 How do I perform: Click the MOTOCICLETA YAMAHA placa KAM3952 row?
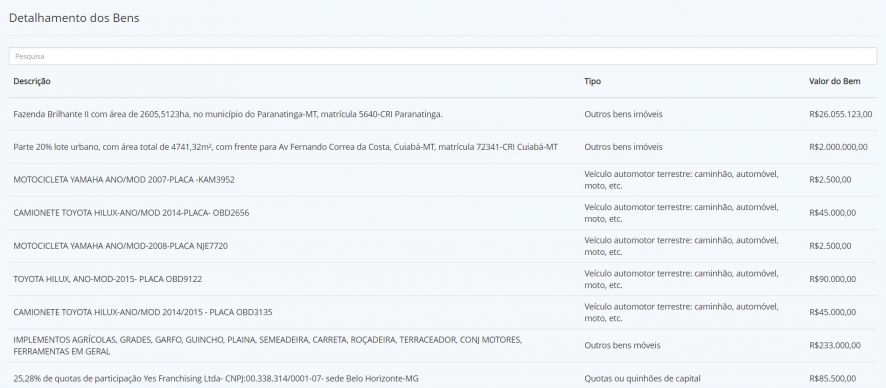tap(442, 180)
